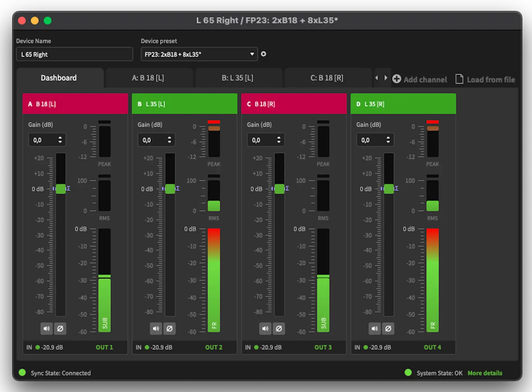Click the gear icon beside Device preset
This screenshot has width=532, height=392.
[x=264, y=54]
